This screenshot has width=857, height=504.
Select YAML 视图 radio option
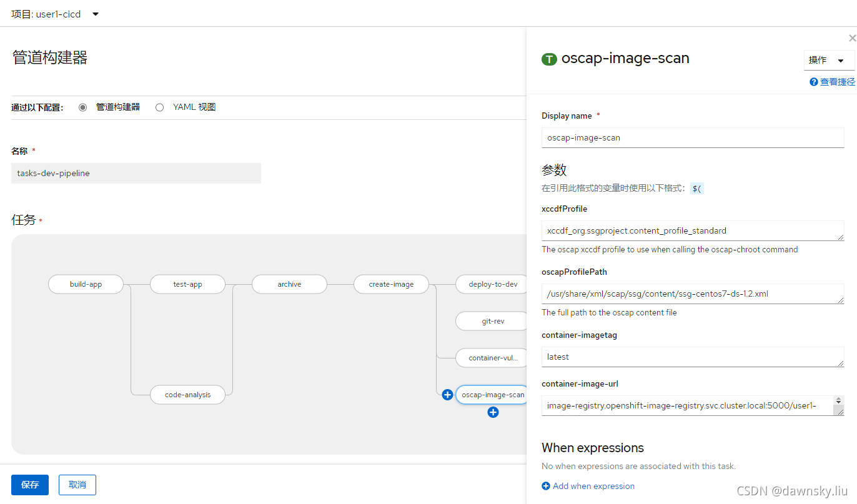159,107
